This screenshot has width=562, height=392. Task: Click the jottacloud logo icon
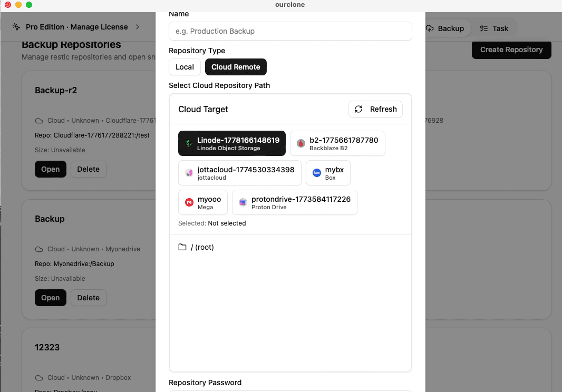tap(189, 173)
